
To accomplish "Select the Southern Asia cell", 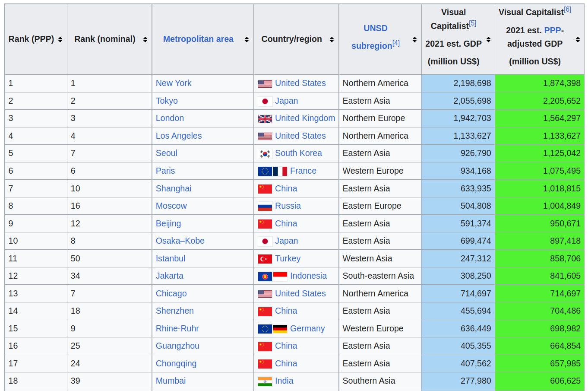I will tap(380, 381).
